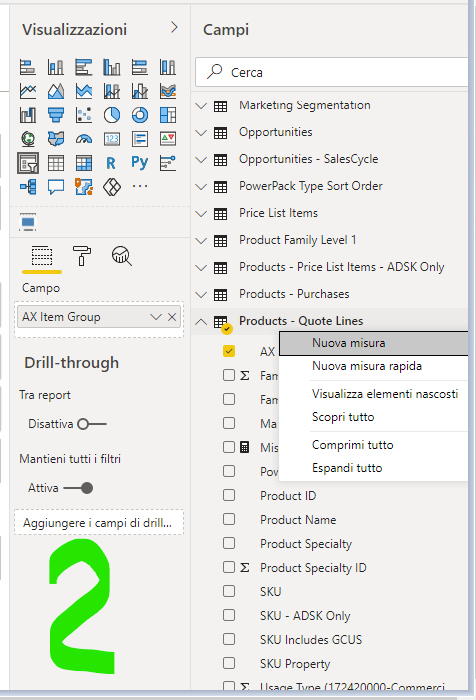Tick the Product ID checkbox
Viewport: 476px width, 700px height.
point(229,495)
